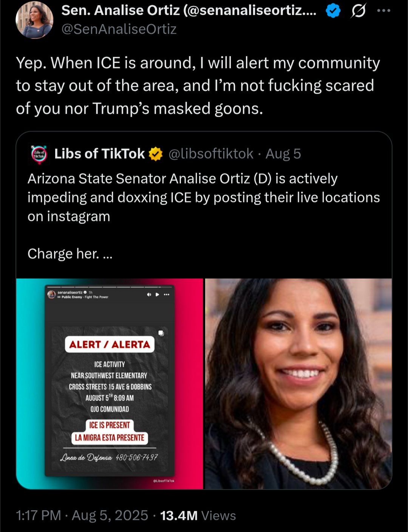
Task: Tap the story sound speaker icon
Action: (x=149, y=295)
